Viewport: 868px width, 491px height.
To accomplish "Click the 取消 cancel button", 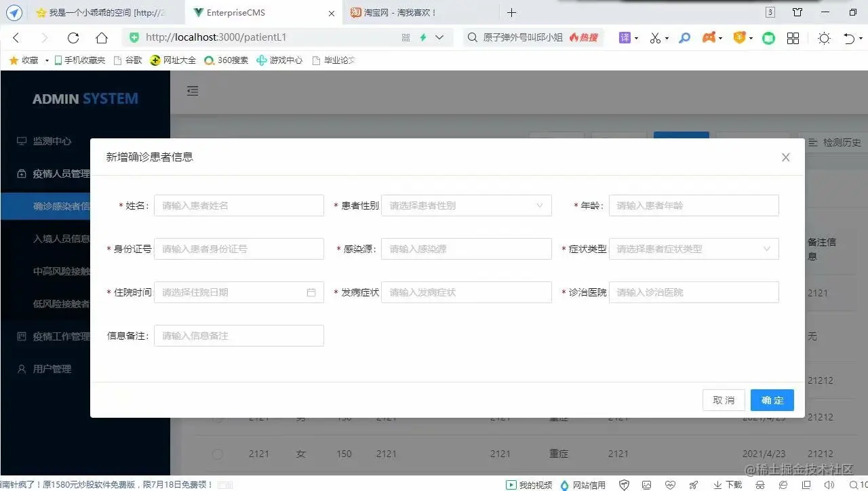I will 724,400.
